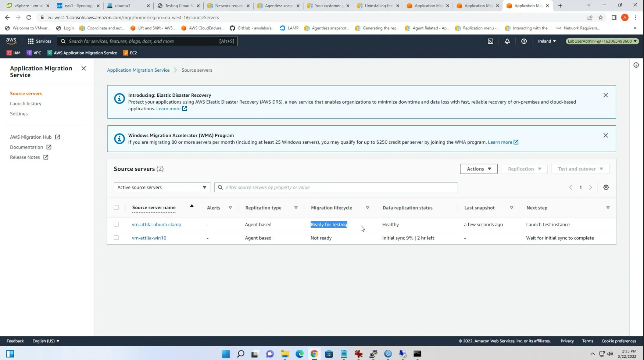Focus the filter source servers search field
The height and width of the screenshot is (360, 644).
(336, 187)
